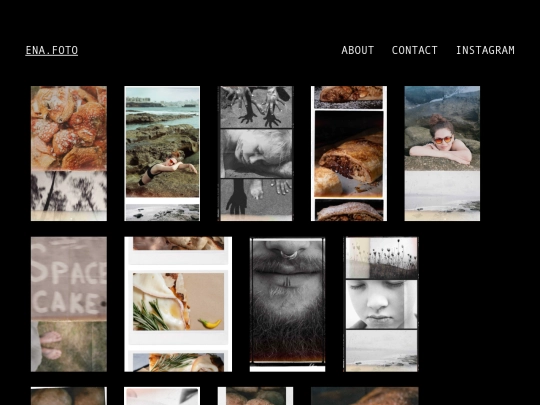Image resolution: width=540 pixels, height=405 pixels.
Task: View the woman lying on coastal rocks photo
Action: 162,153
